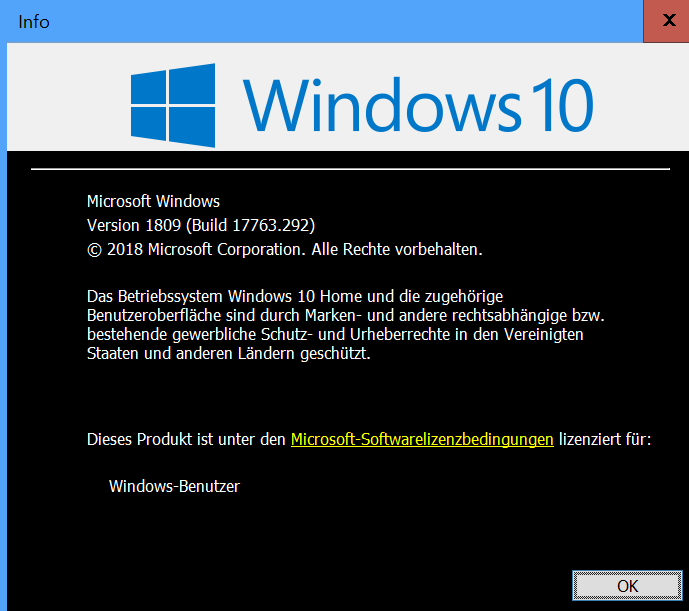
Task: Click the 'lizenziert für:' text
Action: click(x=605, y=439)
